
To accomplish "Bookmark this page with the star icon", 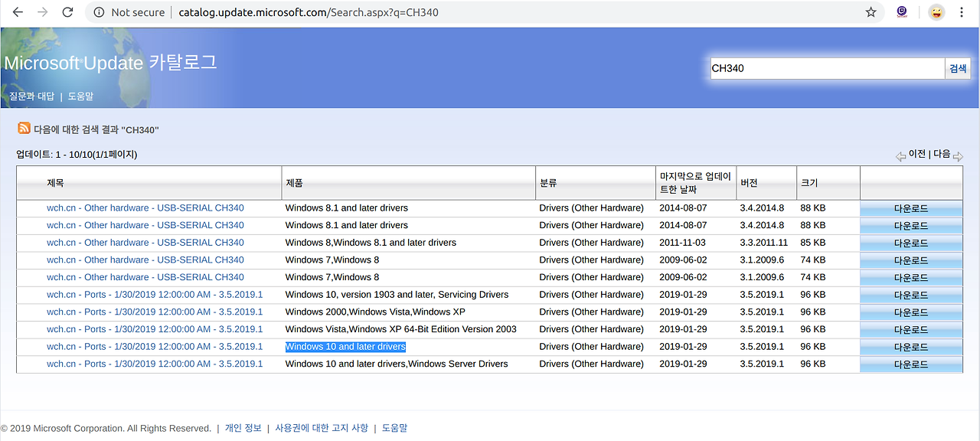I will 871,12.
